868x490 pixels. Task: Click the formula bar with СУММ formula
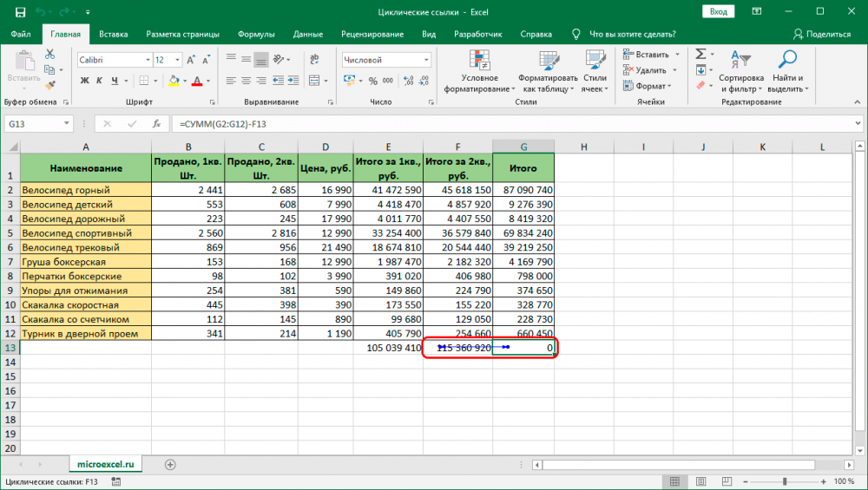pos(515,124)
